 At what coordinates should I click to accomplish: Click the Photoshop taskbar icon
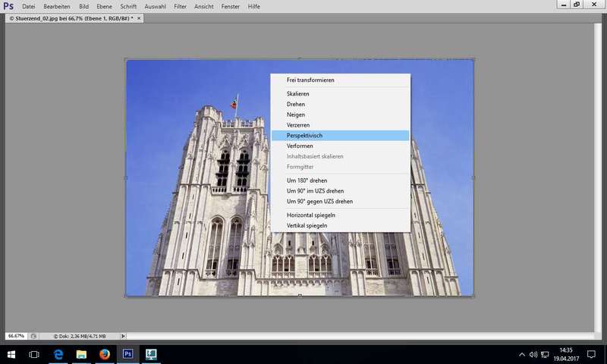(x=128, y=354)
